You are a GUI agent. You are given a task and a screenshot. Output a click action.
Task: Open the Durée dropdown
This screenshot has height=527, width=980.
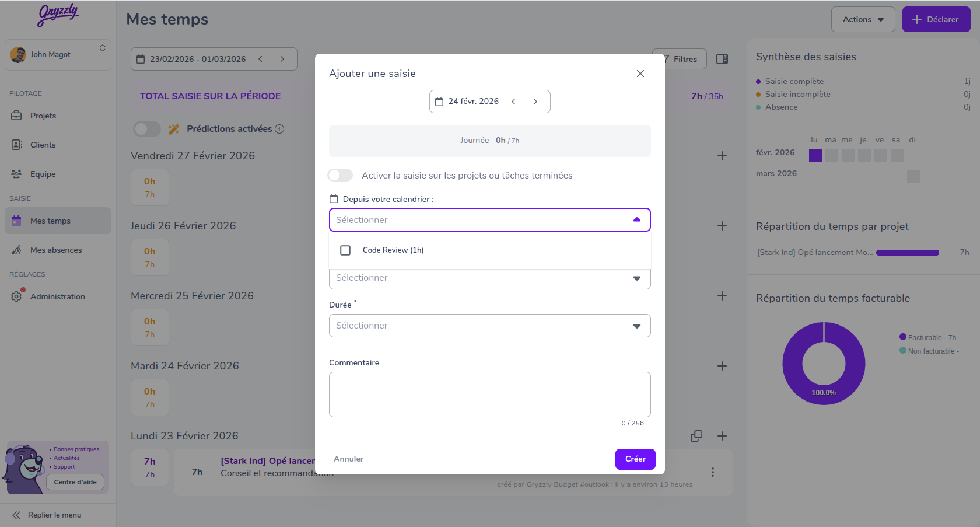point(489,326)
